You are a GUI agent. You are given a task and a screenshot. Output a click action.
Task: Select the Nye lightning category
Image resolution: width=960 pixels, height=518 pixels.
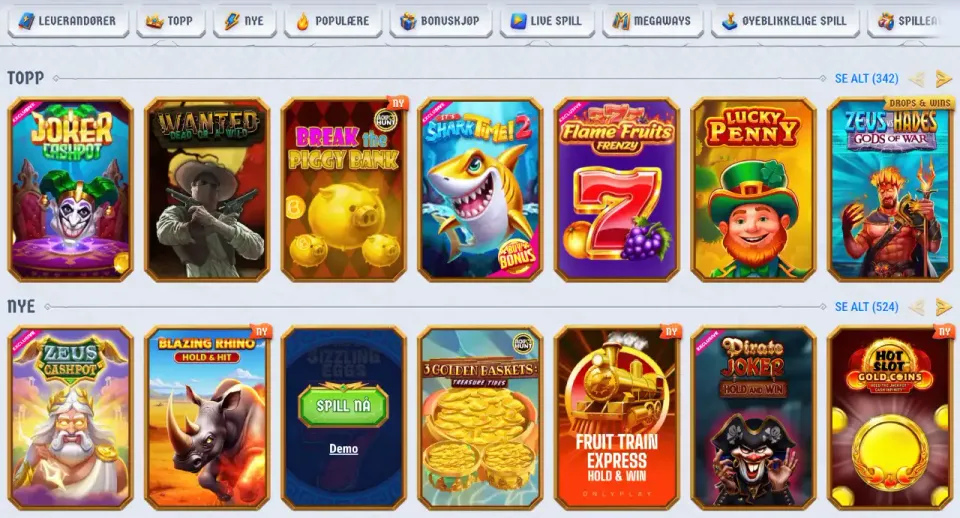pyautogui.click(x=244, y=21)
